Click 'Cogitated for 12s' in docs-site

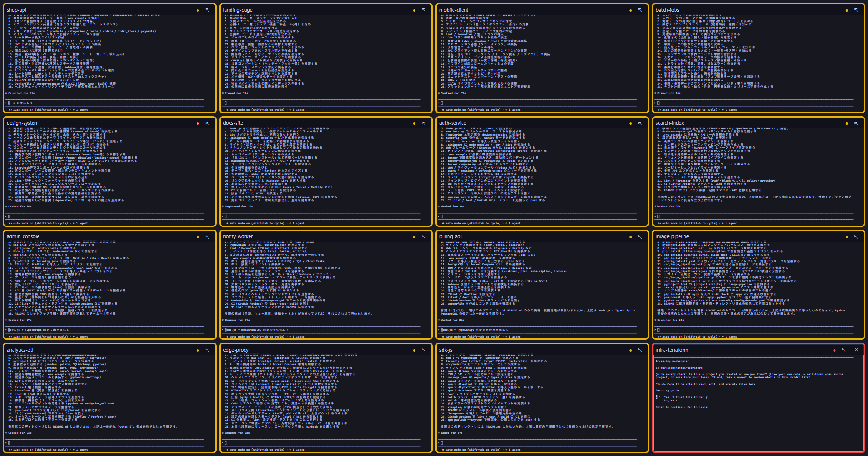[238, 207]
